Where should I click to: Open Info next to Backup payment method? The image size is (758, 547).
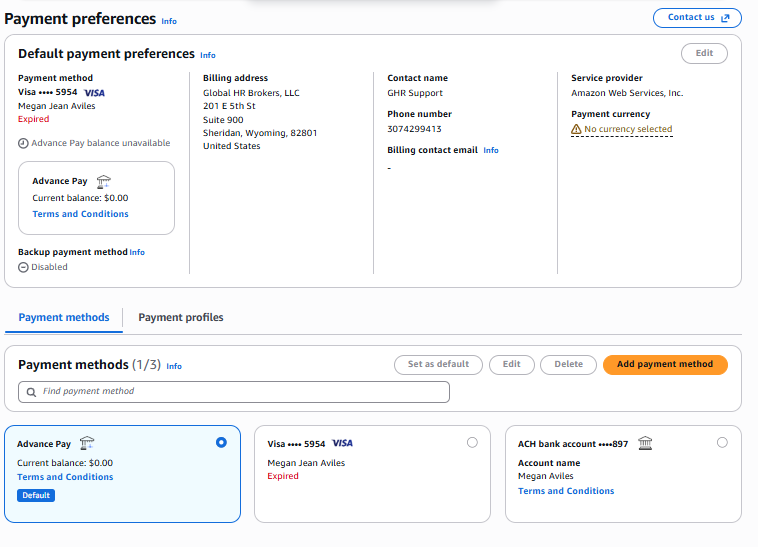click(137, 252)
